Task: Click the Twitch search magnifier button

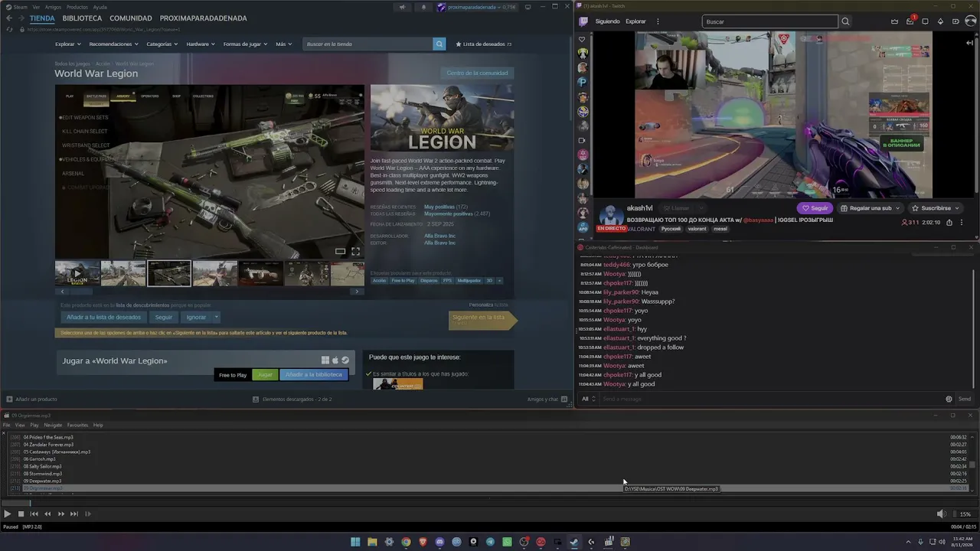Action: [845, 21]
